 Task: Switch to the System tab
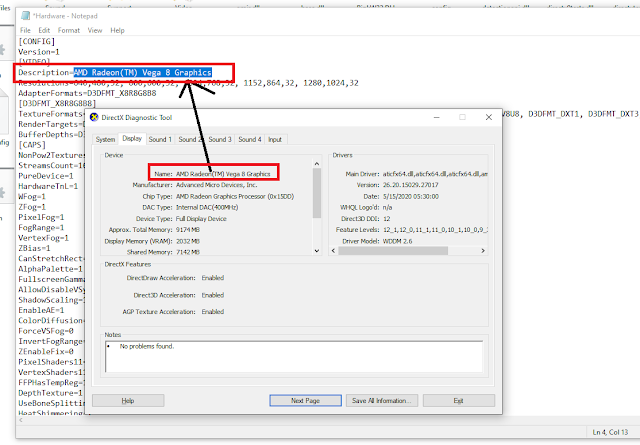click(x=105, y=139)
